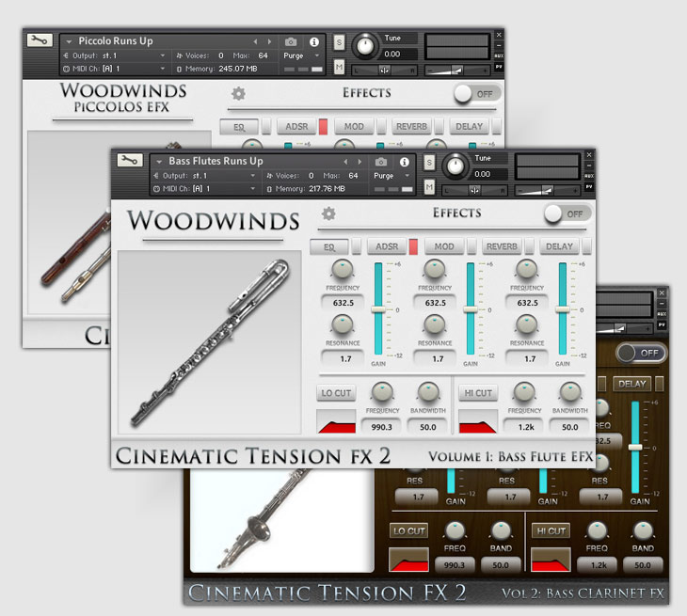This screenshot has height=616, width=687.
Task: Adjust volume slider in Bass Flutes header
Action: [x=548, y=191]
